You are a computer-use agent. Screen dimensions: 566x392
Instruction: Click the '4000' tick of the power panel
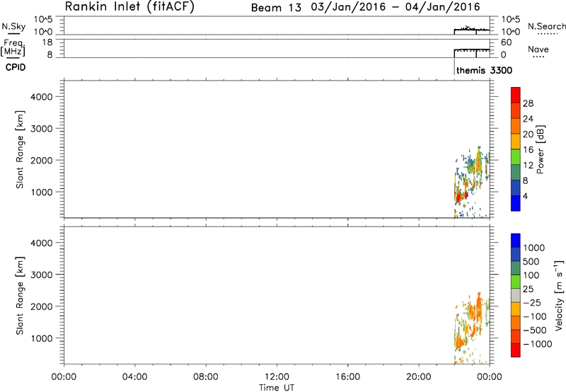coord(42,97)
